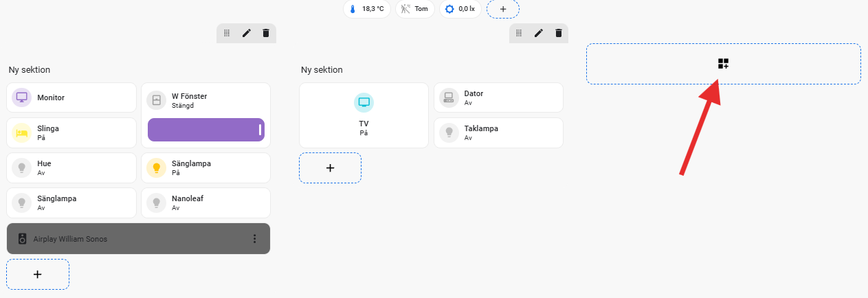Turn on the Hue light
This screenshot has height=298, width=868.
tap(22, 168)
